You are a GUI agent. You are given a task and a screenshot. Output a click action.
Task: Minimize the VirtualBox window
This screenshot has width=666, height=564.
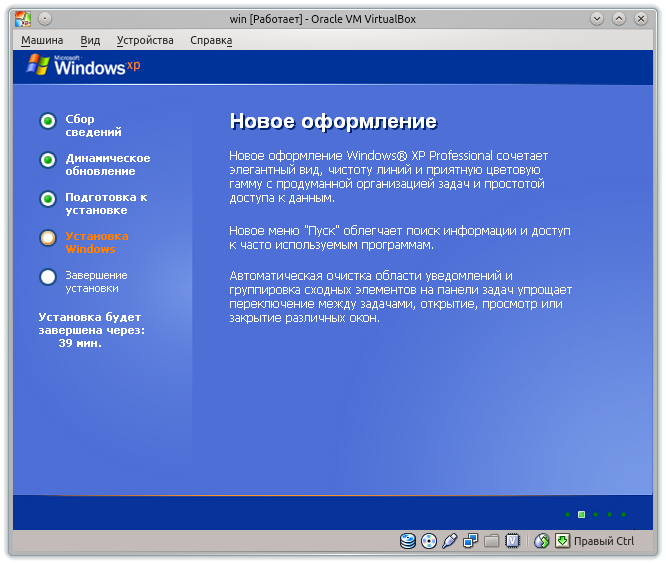[597, 19]
